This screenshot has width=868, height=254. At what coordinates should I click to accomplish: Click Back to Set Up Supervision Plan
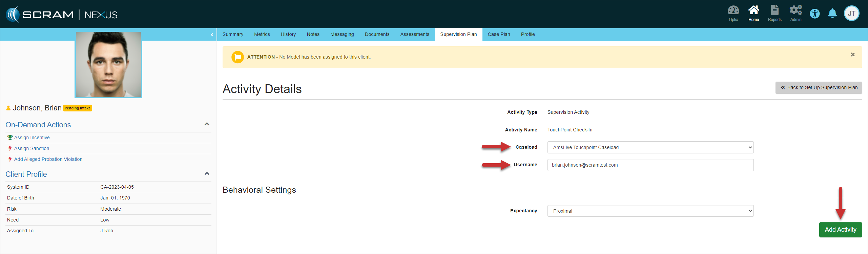pyautogui.click(x=819, y=87)
